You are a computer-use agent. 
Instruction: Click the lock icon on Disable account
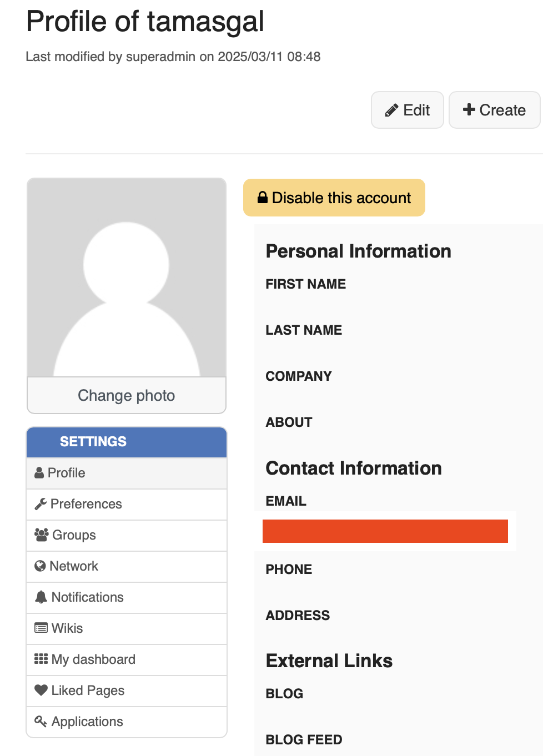263,198
